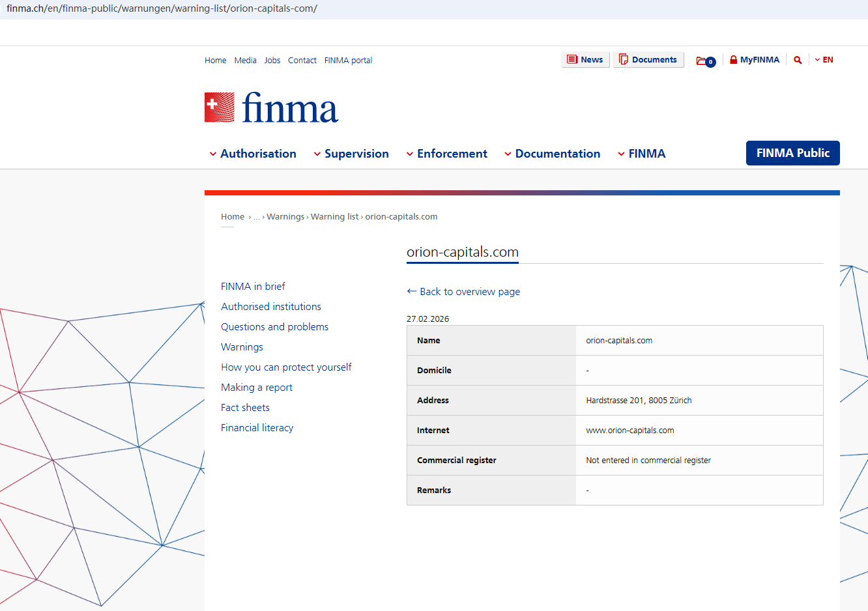Open FINMA in brief sidebar item
Viewport: 868px width, 611px height.
coord(253,287)
